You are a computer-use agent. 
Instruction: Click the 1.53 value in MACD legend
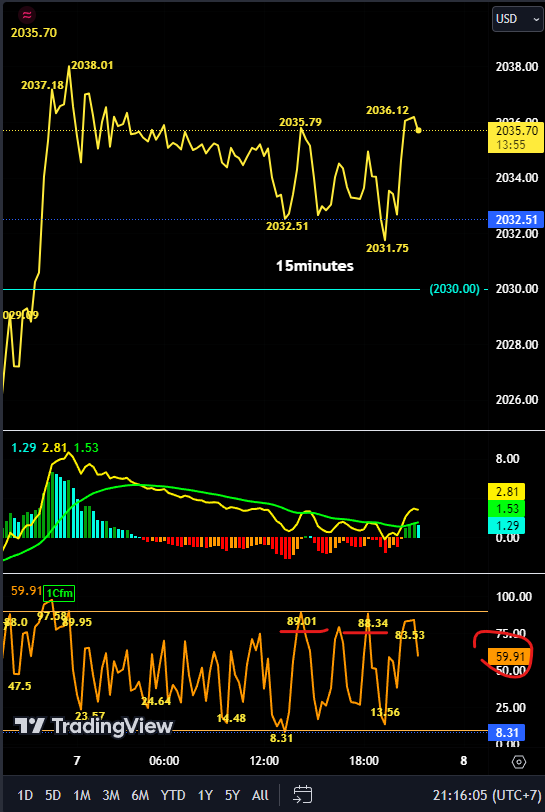pyautogui.click(x=87, y=447)
